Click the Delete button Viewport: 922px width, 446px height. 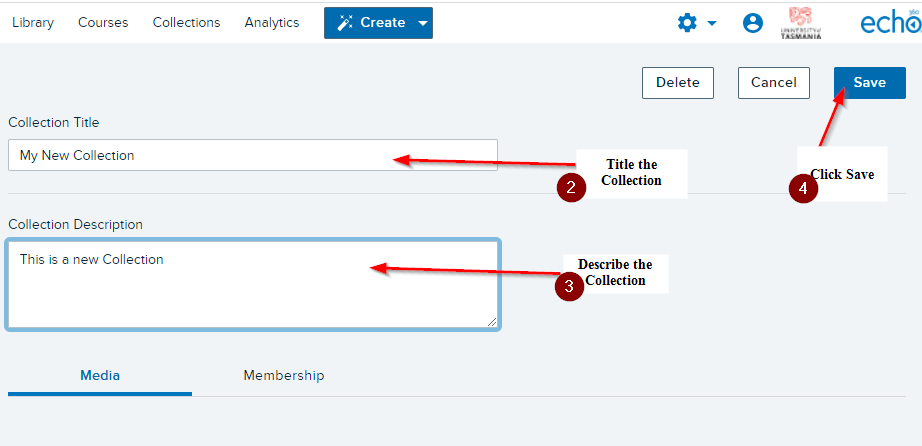[x=678, y=83]
